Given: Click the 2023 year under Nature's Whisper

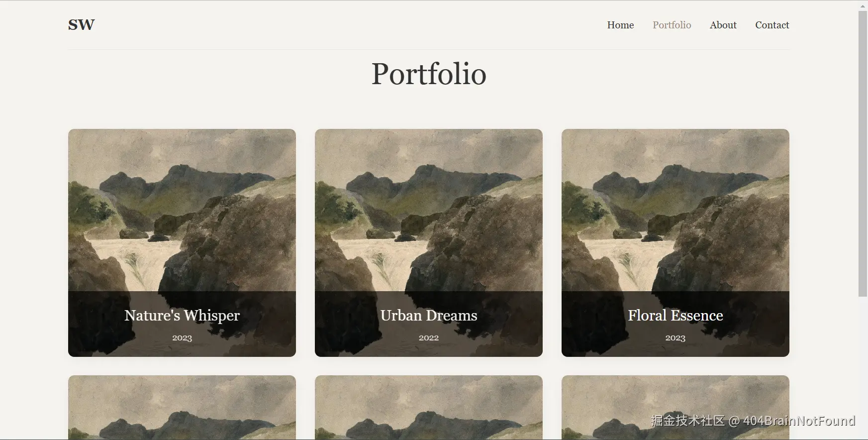Looking at the screenshot, I should tap(182, 337).
